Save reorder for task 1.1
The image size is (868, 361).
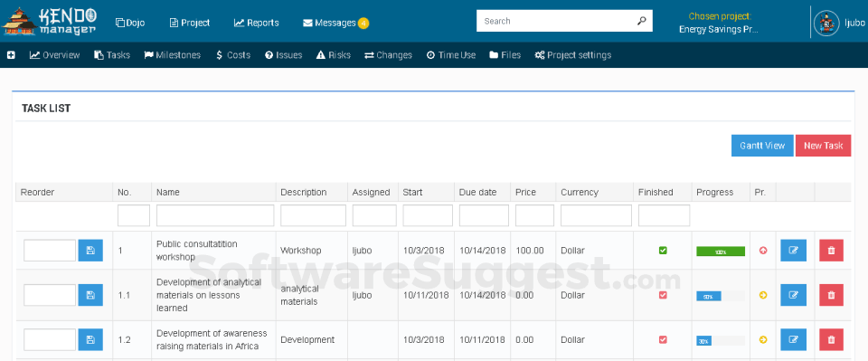(90, 295)
